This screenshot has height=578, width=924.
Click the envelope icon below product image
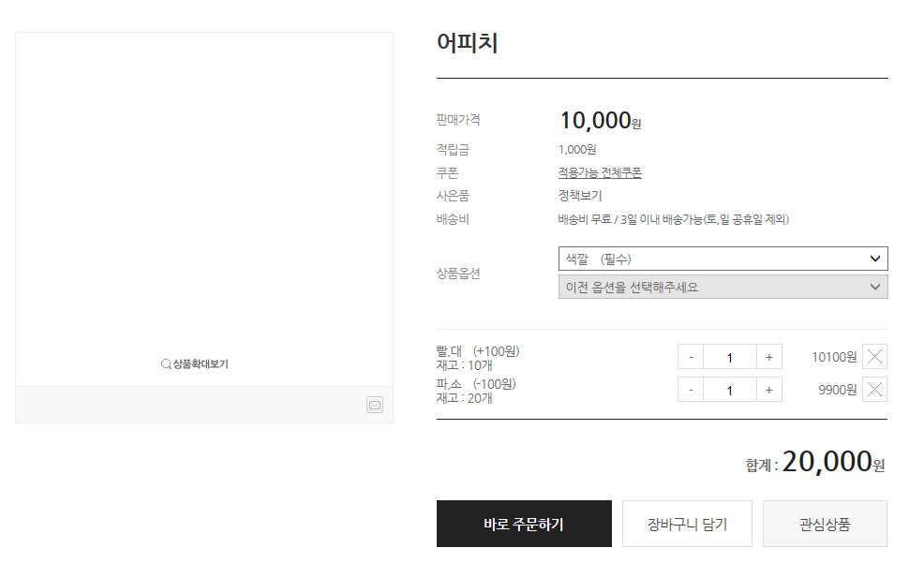click(x=375, y=405)
